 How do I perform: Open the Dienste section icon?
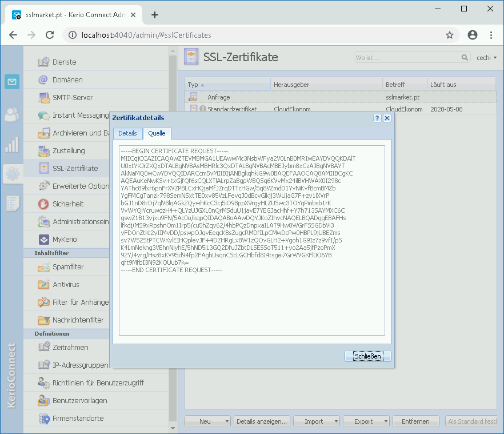point(43,62)
